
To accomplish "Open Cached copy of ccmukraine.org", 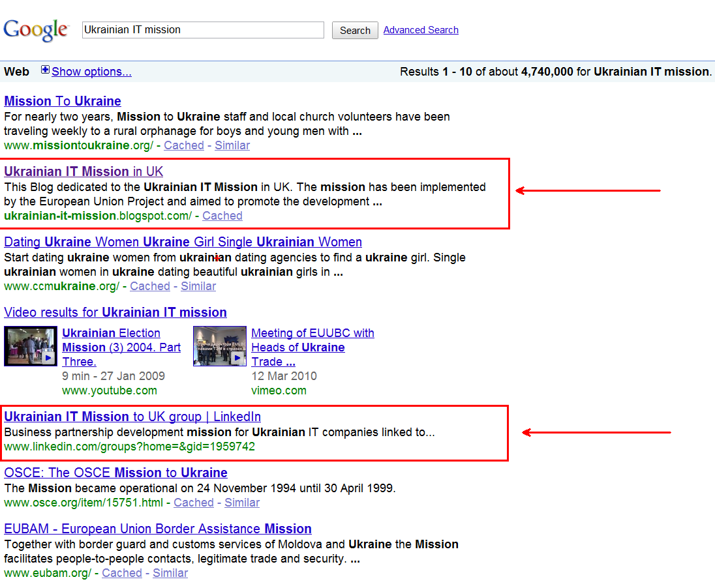I will coord(149,286).
